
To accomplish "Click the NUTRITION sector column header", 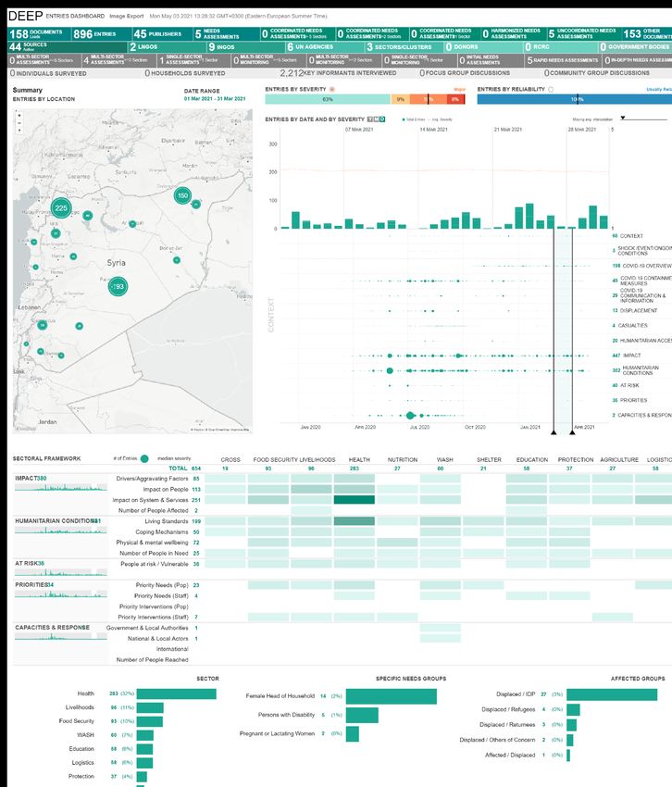I will 403,460.
